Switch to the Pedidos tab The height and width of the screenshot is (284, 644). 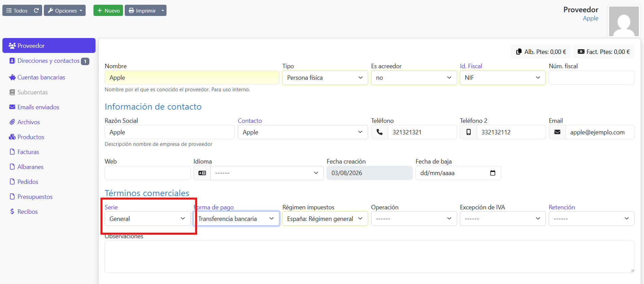49,182
